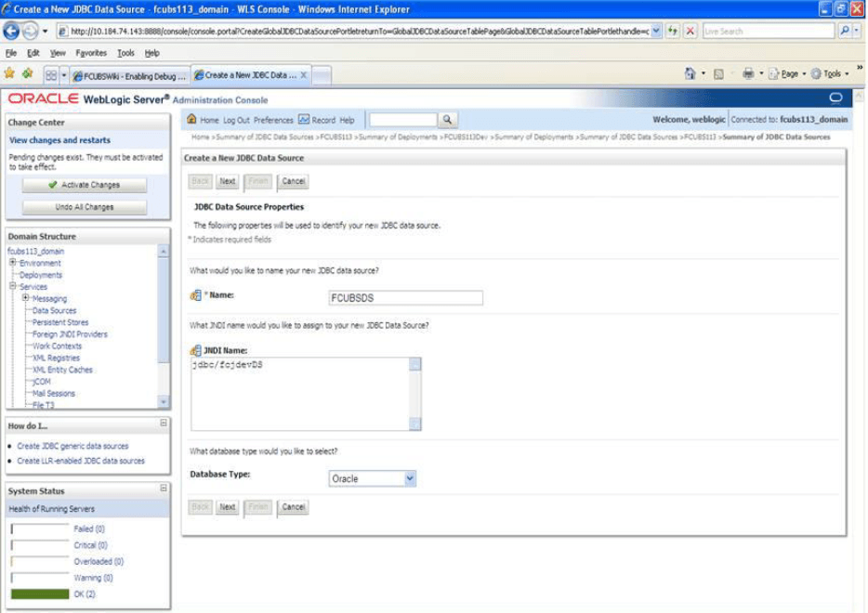Open the Tools menu in menu bar

click(x=125, y=53)
